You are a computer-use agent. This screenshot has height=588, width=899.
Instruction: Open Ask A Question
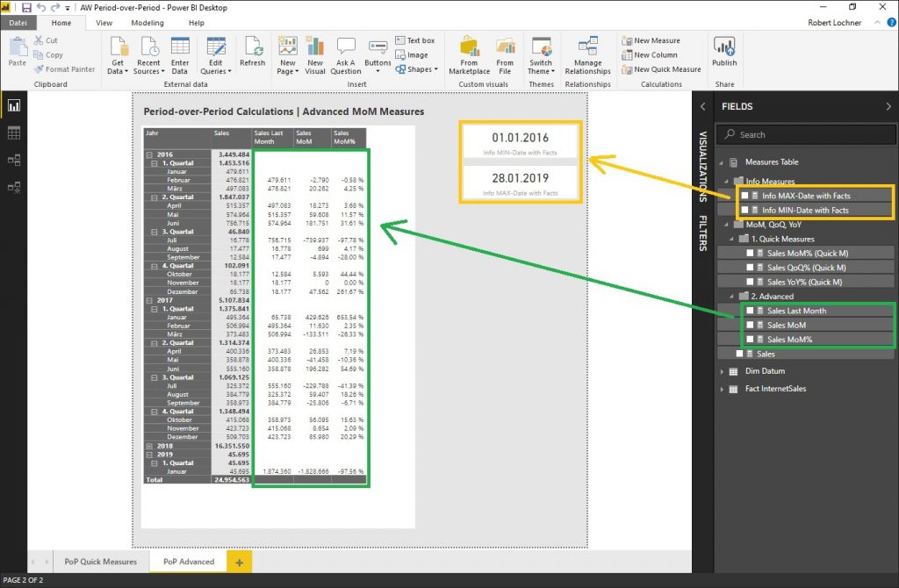345,54
